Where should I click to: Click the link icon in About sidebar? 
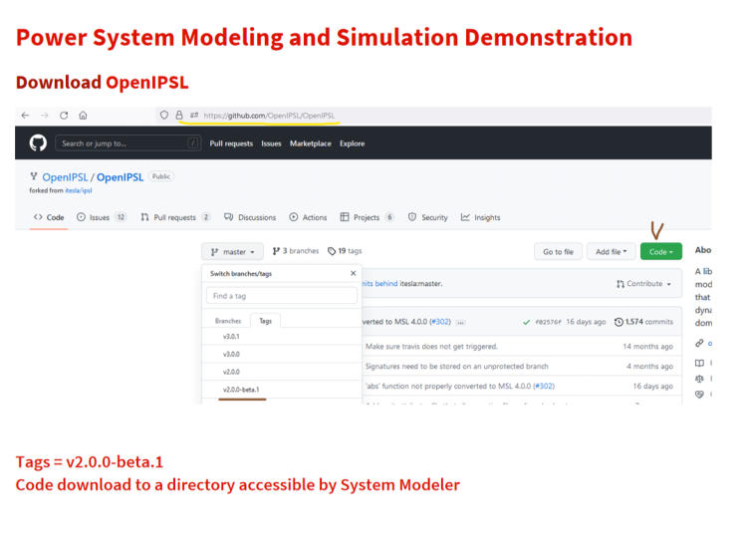coord(699,343)
